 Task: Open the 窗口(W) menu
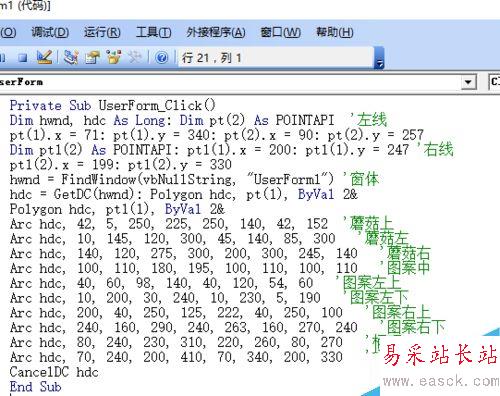(281, 32)
